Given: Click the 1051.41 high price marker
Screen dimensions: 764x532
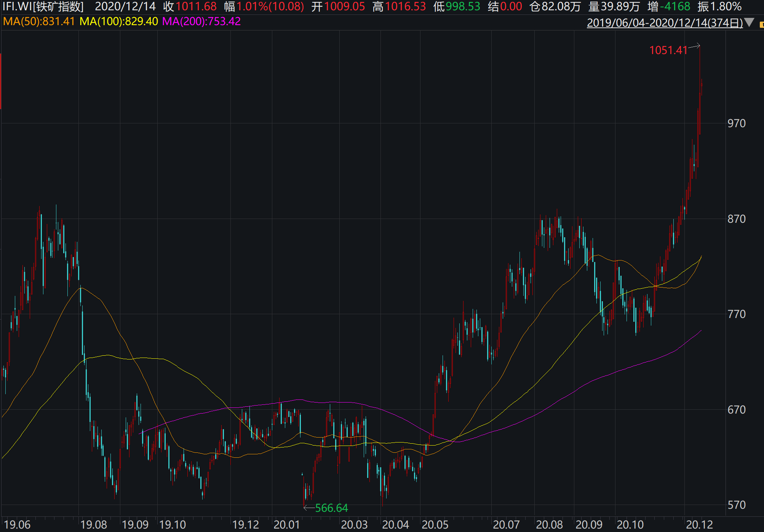Looking at the screenshot, I should [x=668, y=50].
